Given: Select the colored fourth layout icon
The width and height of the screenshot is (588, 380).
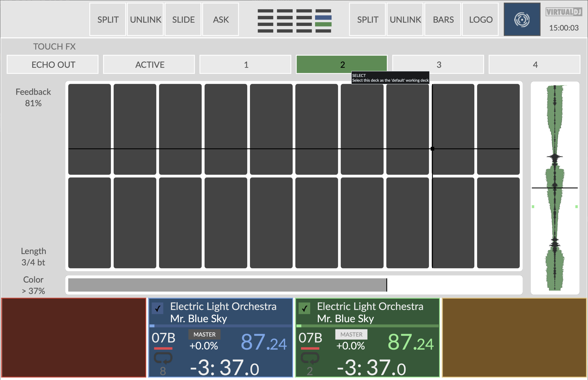Looking at the screenshot, I should click(x=323, y=21).
